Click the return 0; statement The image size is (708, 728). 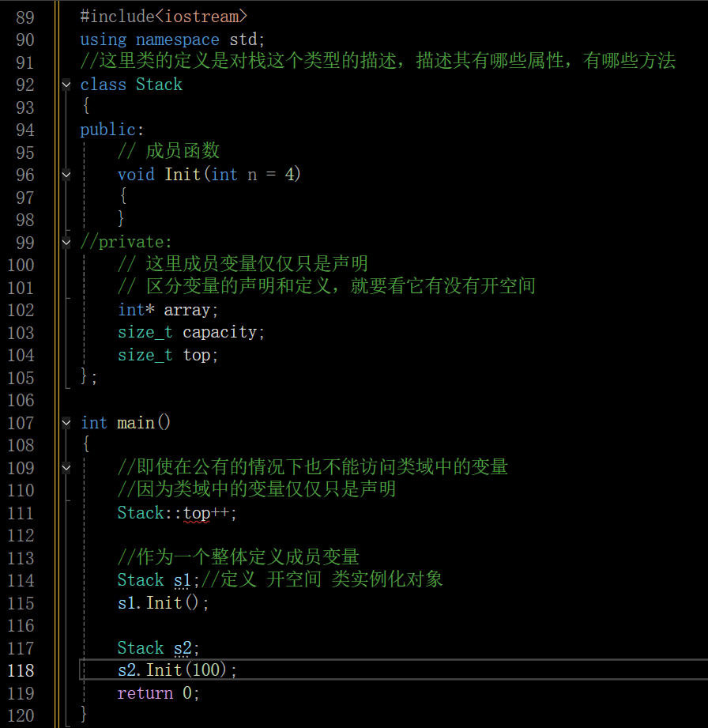(x=158, y=692)
